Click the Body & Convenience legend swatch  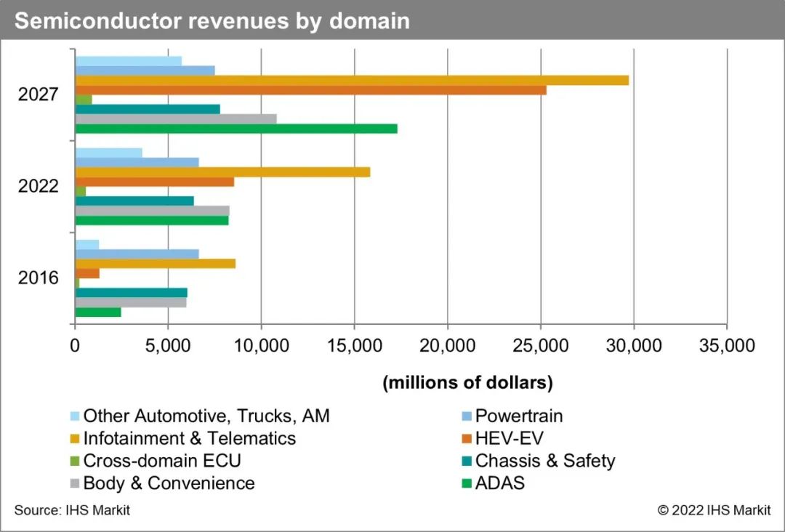click(75, 483)
